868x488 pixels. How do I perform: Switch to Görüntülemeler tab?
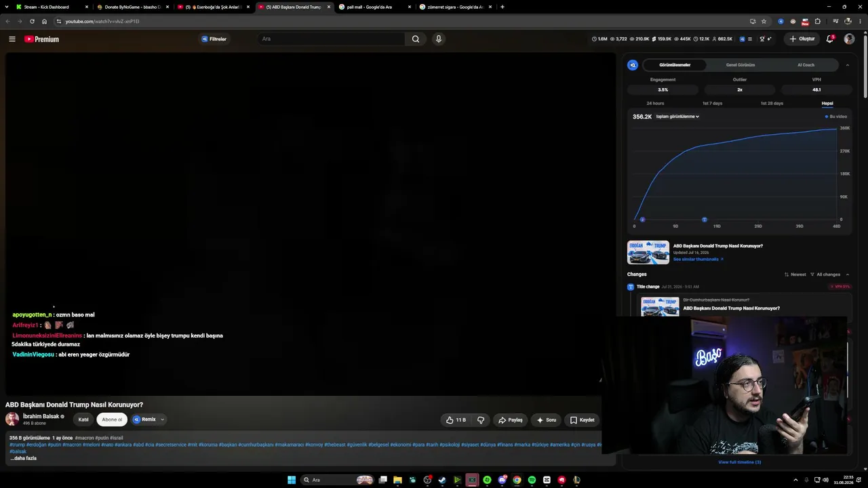click(675, 65)
